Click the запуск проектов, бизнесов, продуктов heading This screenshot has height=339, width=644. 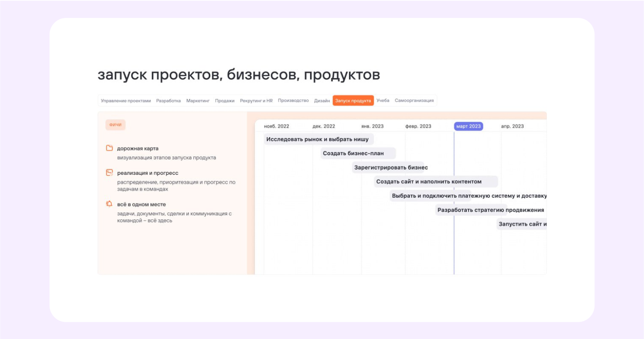click(x=239, y=75)
